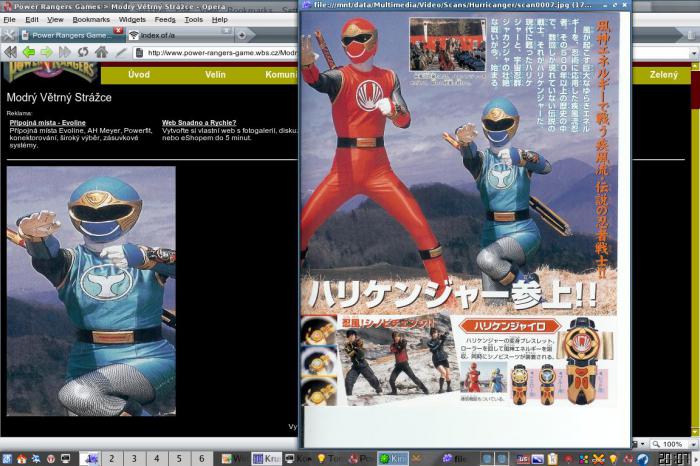The image size is (700, 466).
Task: Go forward with the green right arrow
Action: coord(46,52)
